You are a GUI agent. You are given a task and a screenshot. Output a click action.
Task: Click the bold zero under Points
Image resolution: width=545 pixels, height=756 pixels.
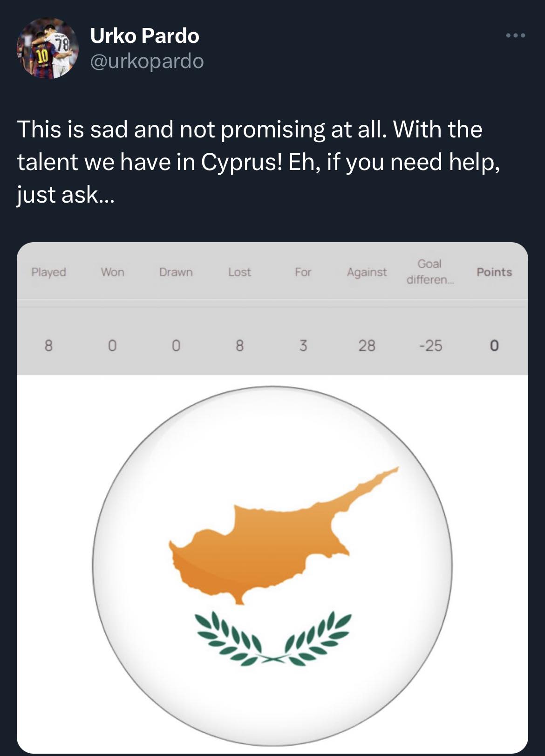click(x=494, y=346)
